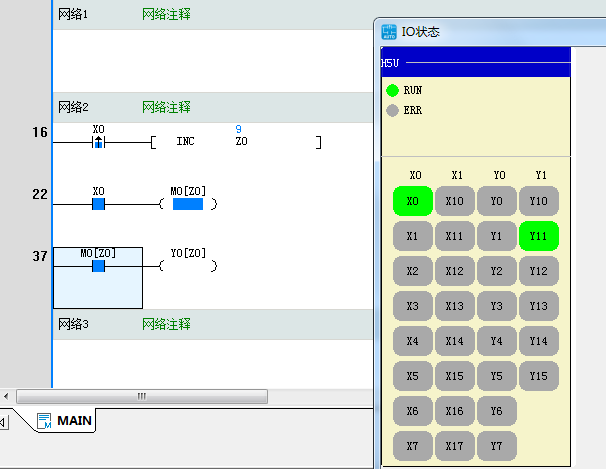This screenshot has height=469, width=606.
Task: Toggle the X10 input button
Action: click(x=454, y=201)
